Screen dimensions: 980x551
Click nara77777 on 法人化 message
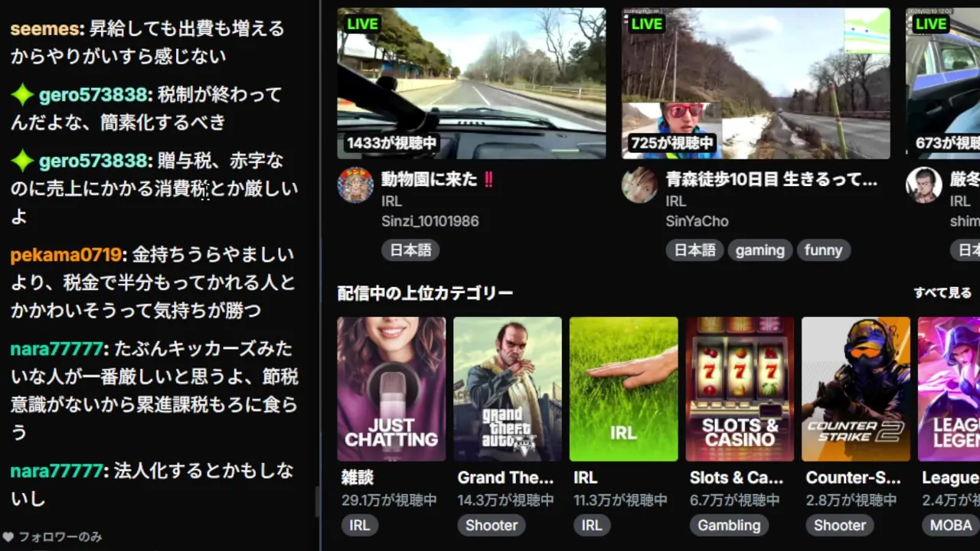tap(56, 471)
